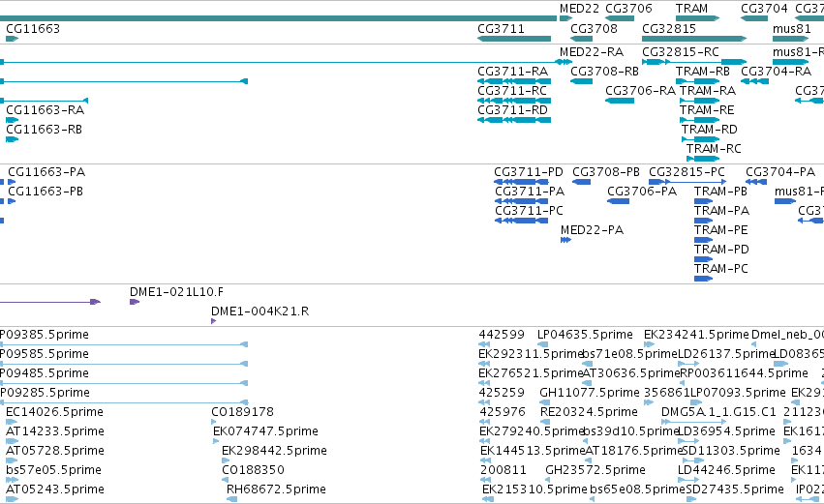Select the CG11663 gene label
824x504 pixels.
33,29
